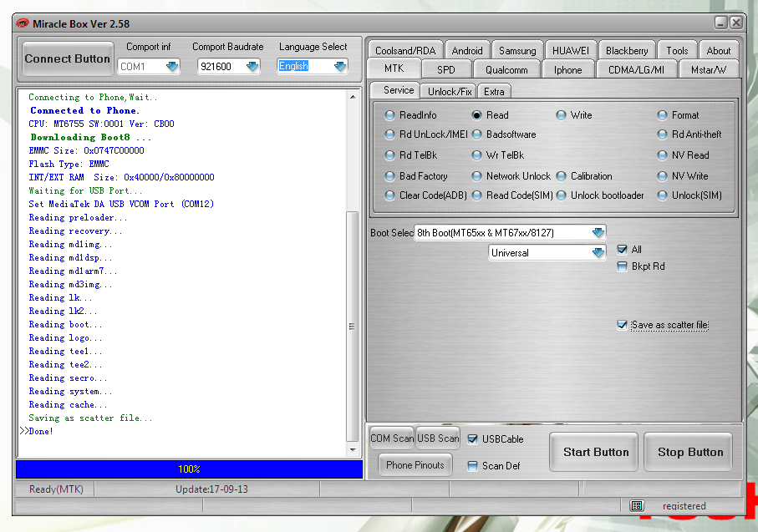
Task: Switch to the Qualcomm tab
Action: [506, 69]
